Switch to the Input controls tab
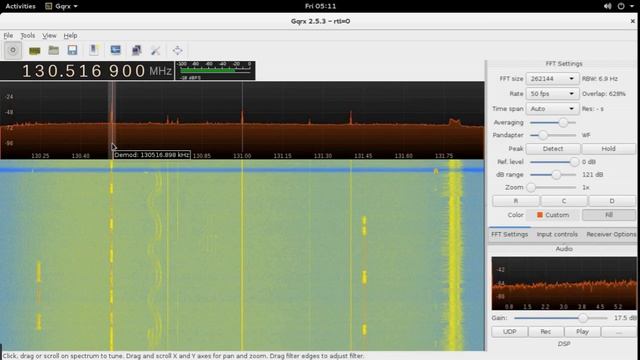 tap(557, 234)
